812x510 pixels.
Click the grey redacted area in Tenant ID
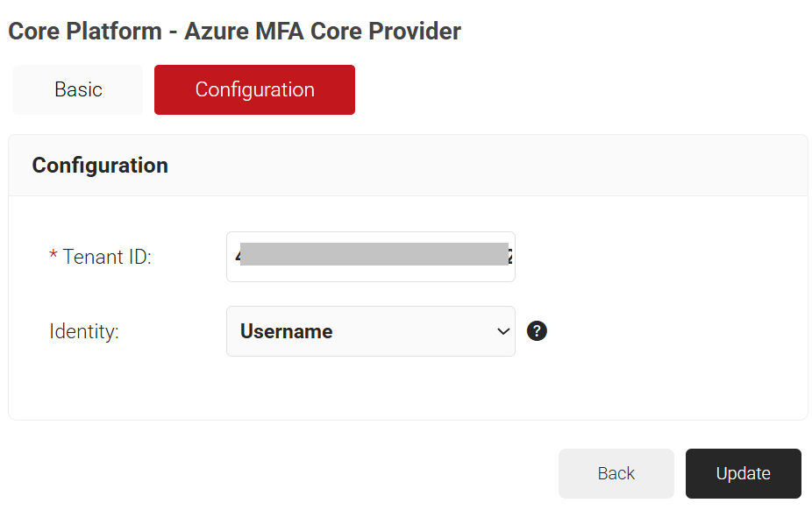pos(374,254)
